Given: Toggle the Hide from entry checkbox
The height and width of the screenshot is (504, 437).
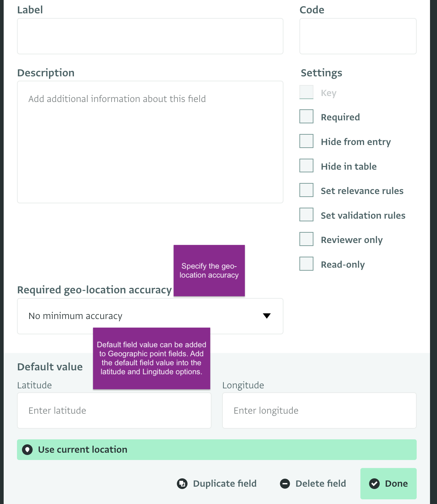Looking at the screenshot, I should [306, 141].
